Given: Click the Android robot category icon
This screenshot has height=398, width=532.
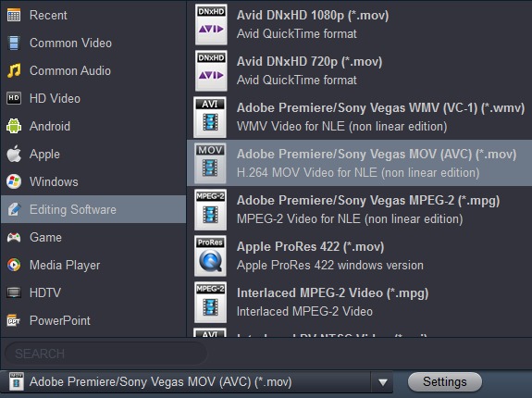Looking at the screenshot, I should tap(14, 126).
